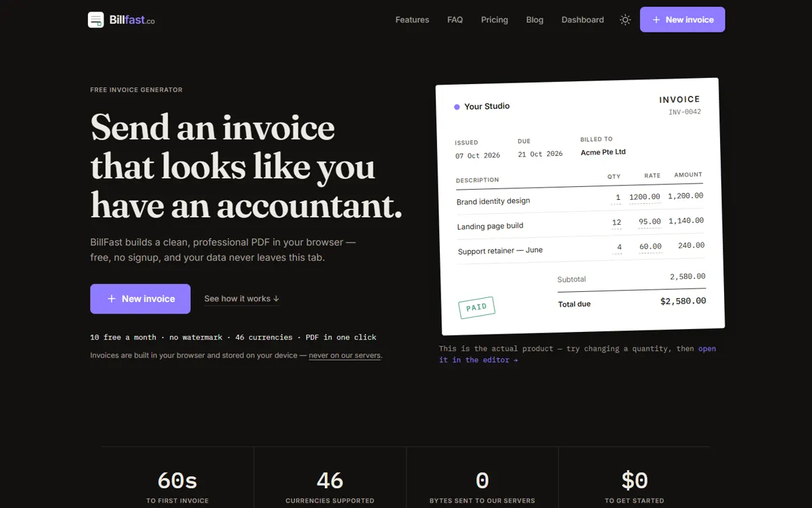Screen dimensions: 812x508
Task: Click the 0 bytes sent stat
Action: [482, 487]
